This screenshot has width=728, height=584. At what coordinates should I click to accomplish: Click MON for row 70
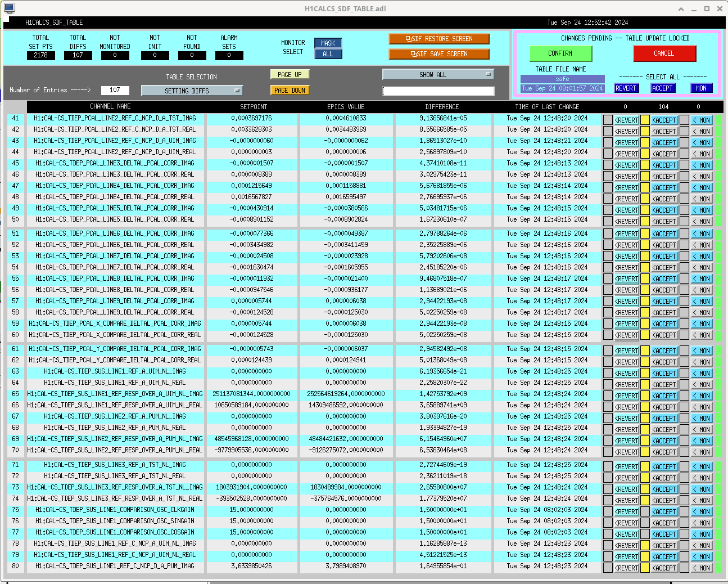tap(702, 452)
